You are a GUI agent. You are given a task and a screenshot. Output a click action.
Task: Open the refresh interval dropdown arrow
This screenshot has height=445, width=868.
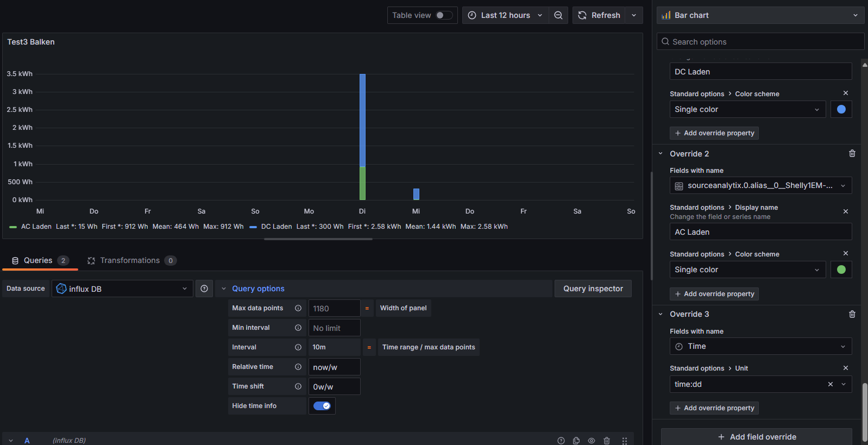tap(634, 15)
